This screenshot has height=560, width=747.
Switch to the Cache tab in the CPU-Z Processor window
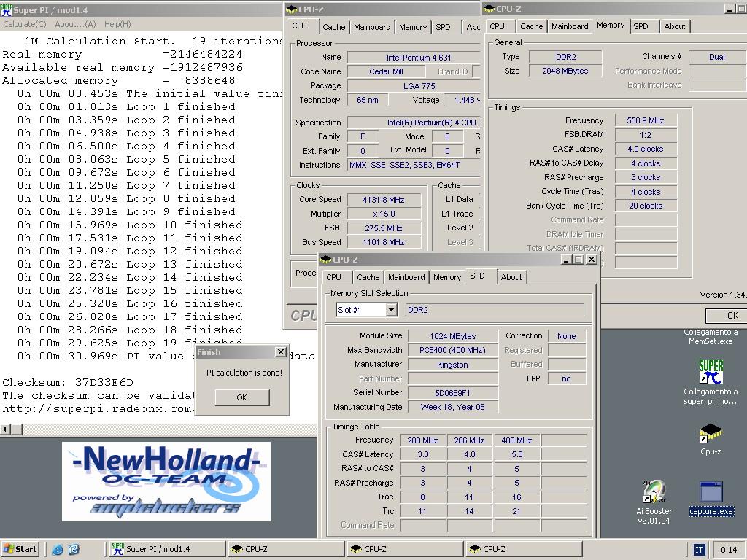pyautogui.click(x=333, y=27)
